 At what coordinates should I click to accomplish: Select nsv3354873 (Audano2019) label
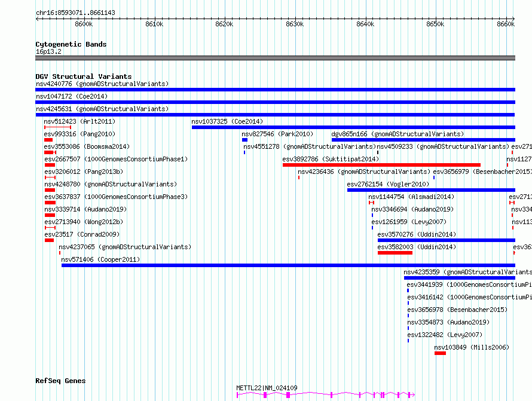[448, 322]
